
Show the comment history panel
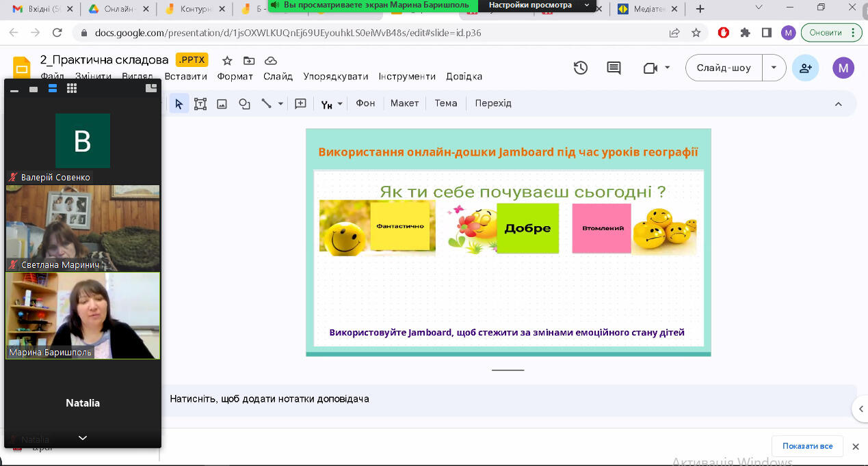tap(614, 68)
